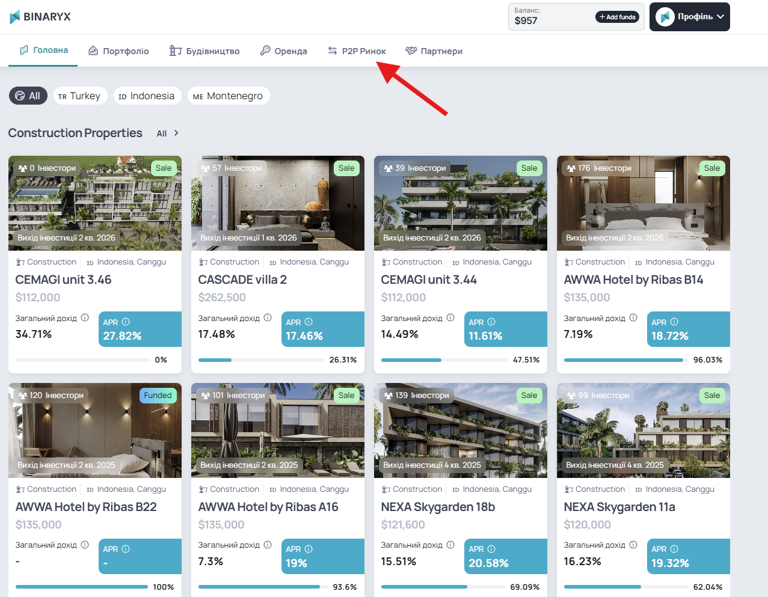Open AWWA Hotel by Ribas B22 photo
Screen dimensions: 768x597
pos(95,430)
